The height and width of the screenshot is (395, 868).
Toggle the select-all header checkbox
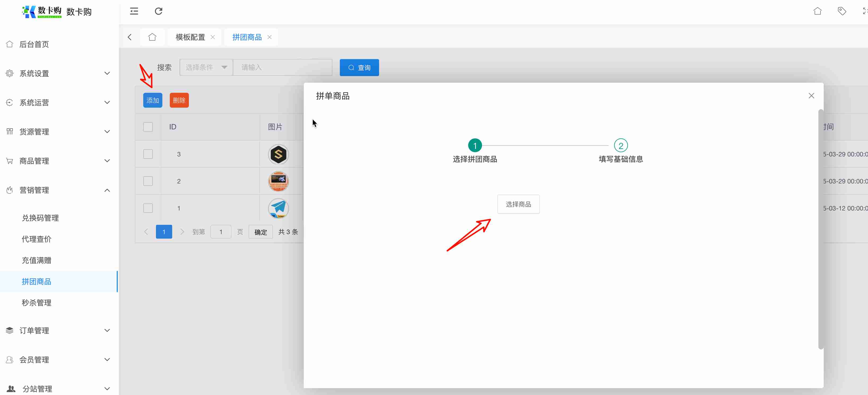coord(148,127)
